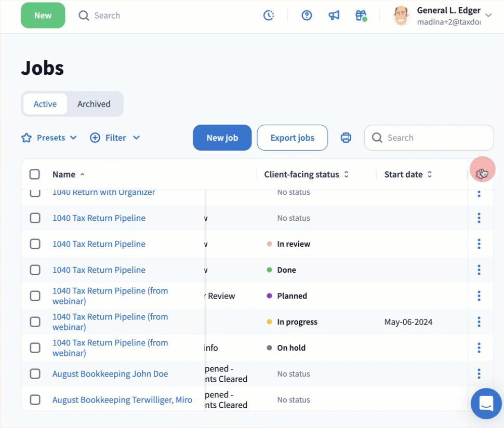Image resolution: width=504 pixels, height=428 pixels.
Task: Open the time tracker clock icon
Action: tap(269, 16)
